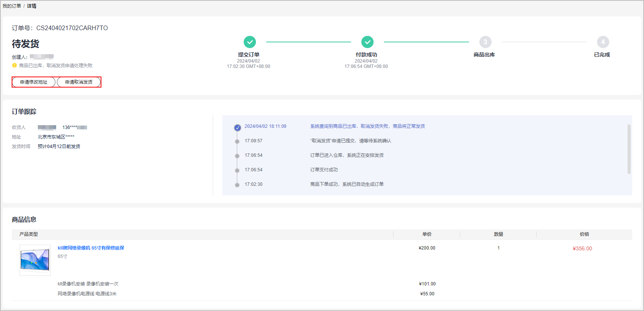Open the kll牌网络录像机 product link
The height and width of the screenshot is (311, 644).
pyautogui.click(x=91, y=248)
